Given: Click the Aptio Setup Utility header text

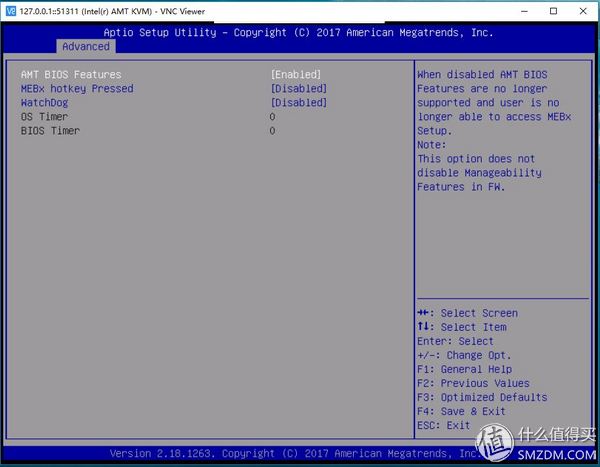Looking at the screenshot, I should (x=298, y=33).
